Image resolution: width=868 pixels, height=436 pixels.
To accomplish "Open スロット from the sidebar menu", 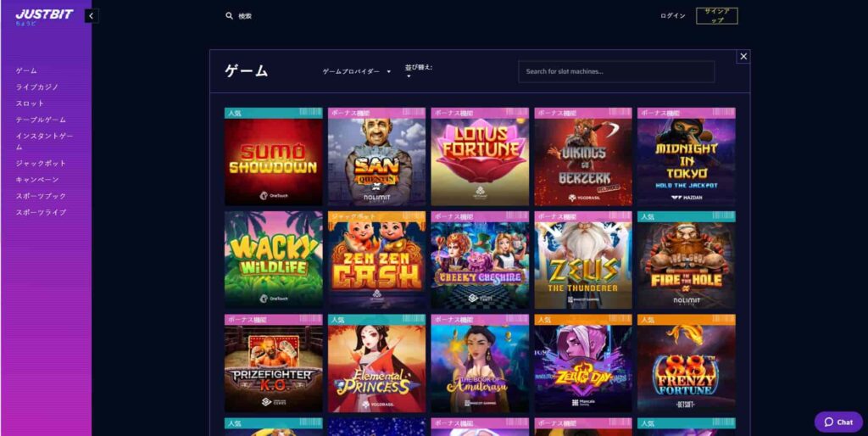I will (x=30, y=103).
